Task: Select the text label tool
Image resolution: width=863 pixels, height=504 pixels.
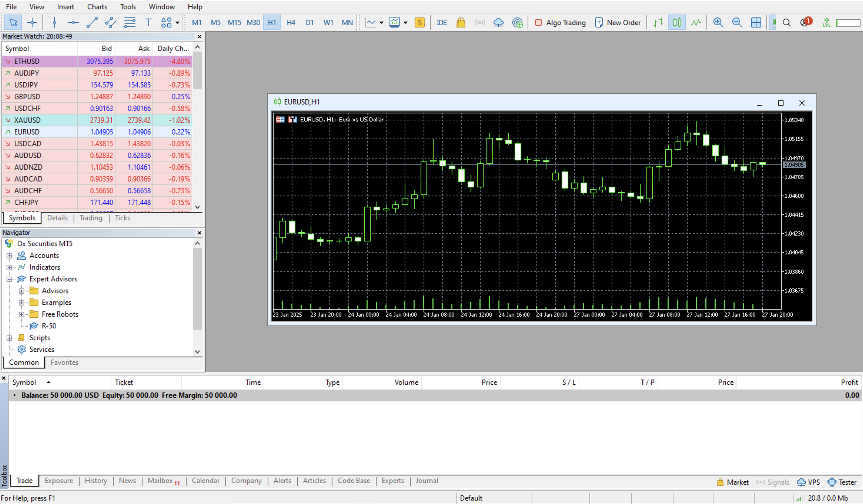Action: 148,23
